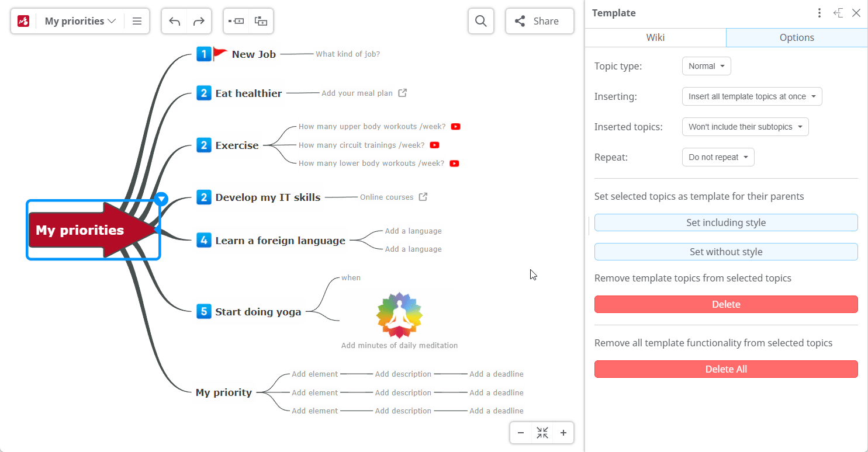This screenshot has width=868, height=452.
Task: Click the redo arrow icon
Action: [199, 21]
